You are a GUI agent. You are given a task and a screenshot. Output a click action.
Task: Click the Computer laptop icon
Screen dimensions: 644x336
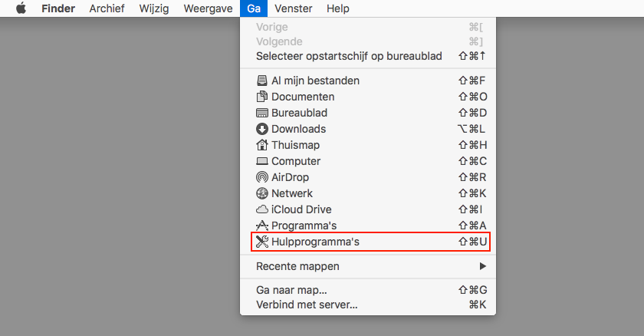(262, 161)
